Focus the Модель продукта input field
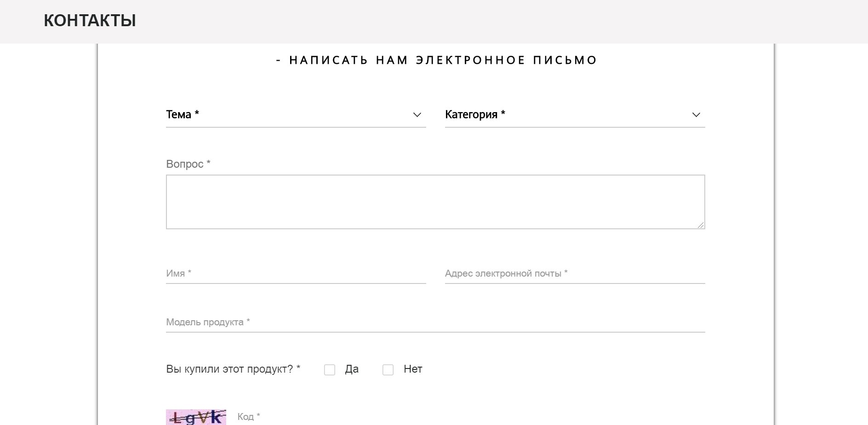The width and height of the screenshot is (868, 425). point(435,322)
